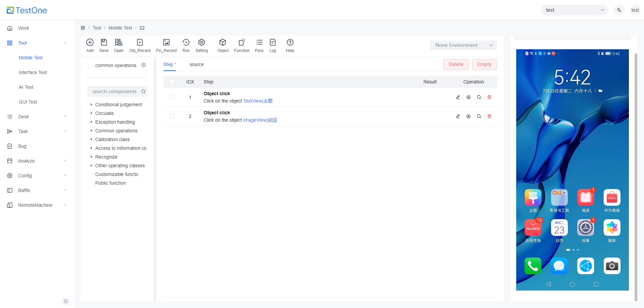Click the Empty button
This screenshot has width=644, height=308.
[x=484, y=64]
